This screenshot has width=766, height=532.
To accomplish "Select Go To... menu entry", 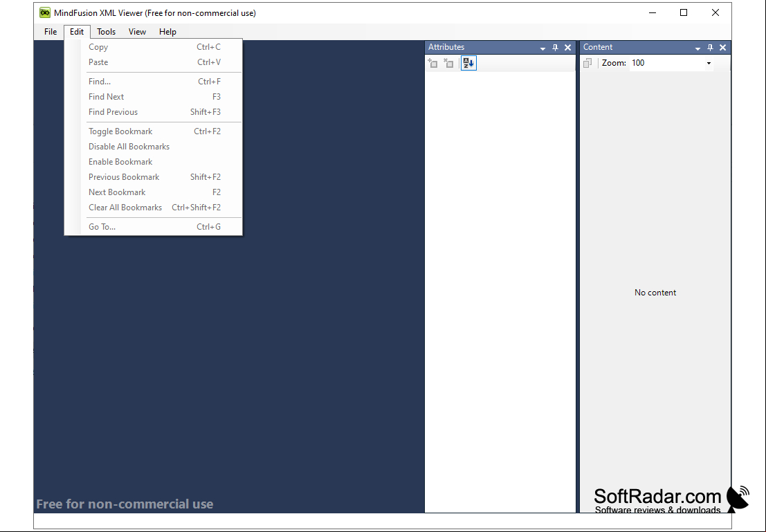I will tap(154, 227).
